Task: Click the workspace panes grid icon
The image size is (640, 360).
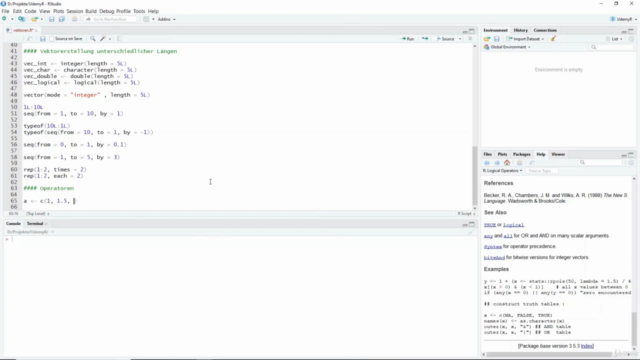Action: (x=146, y=19)
